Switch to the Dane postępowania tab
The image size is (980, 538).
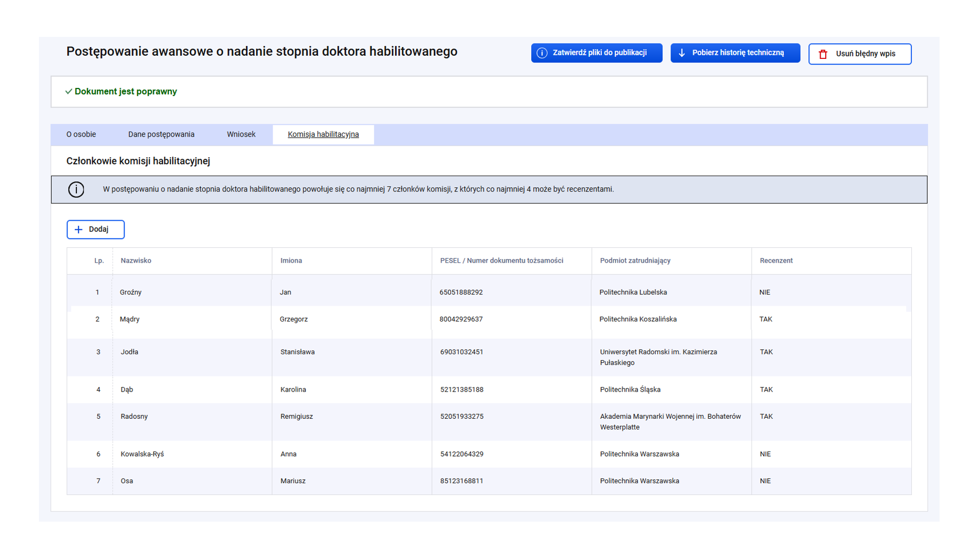161,135
